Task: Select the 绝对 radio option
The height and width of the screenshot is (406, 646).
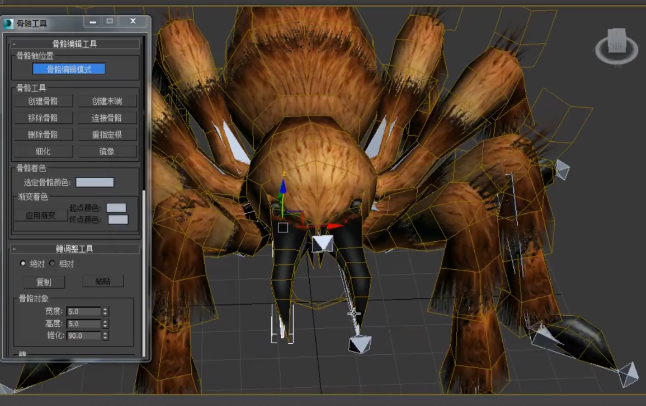Action: click(x=24, y=263)
